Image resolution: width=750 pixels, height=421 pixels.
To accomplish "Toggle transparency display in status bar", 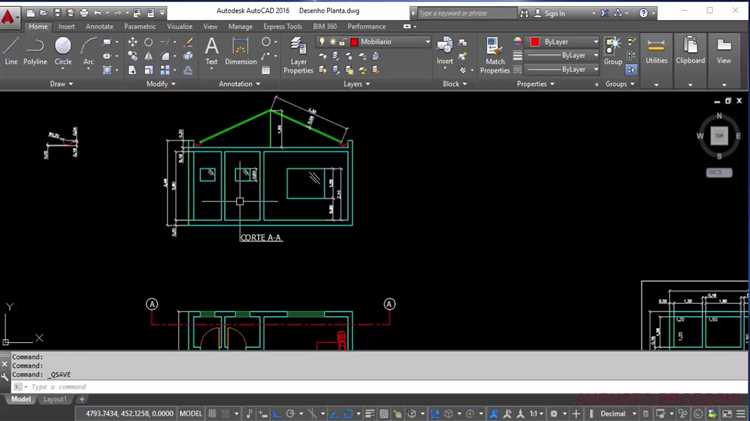I will tap(384, 414).
